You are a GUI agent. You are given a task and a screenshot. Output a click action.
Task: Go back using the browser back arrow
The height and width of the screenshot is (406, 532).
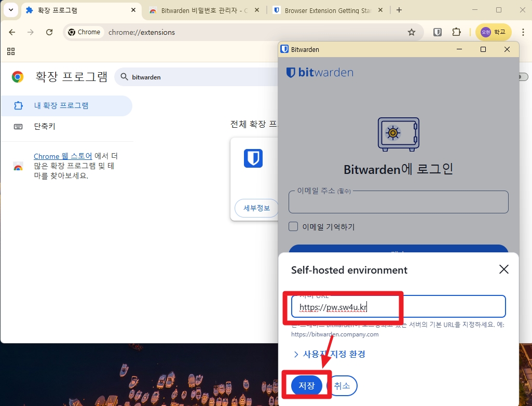[x=11, y=32]
